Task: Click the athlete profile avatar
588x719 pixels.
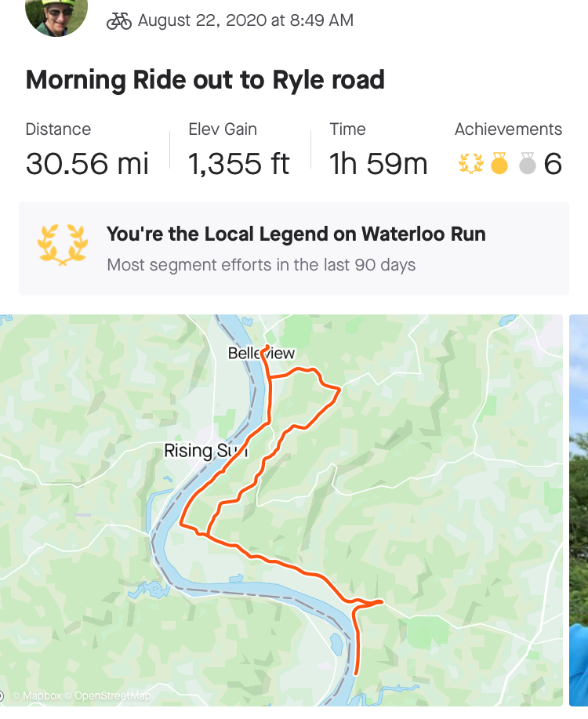Action: click(x=56, y=14)
